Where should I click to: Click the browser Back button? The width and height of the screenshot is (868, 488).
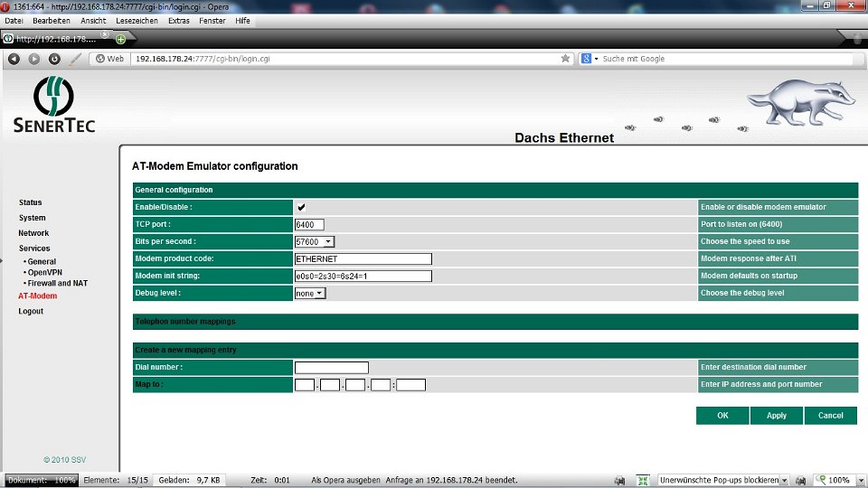(14, 59)
